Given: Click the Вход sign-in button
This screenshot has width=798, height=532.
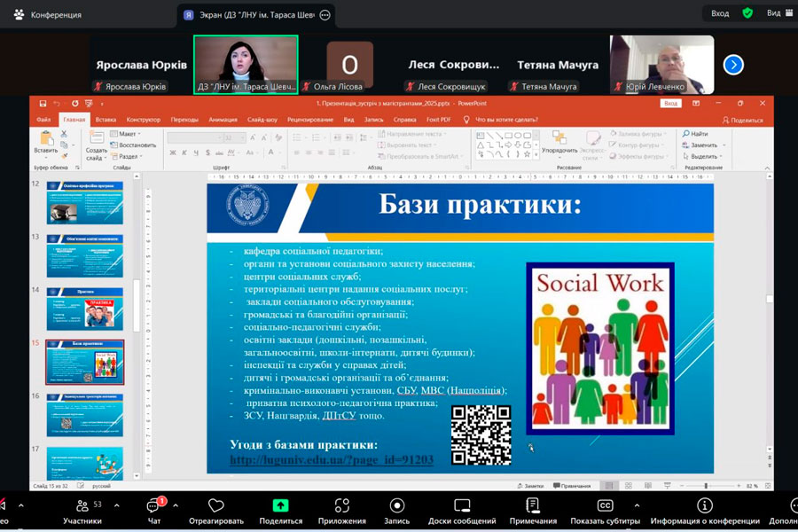Looking at the screenshot, I should tap(719, 13).
